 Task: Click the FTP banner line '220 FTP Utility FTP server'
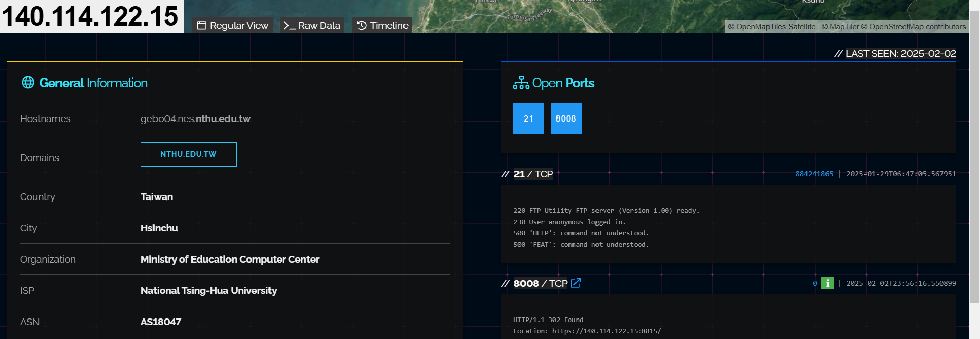click(606, 211)
